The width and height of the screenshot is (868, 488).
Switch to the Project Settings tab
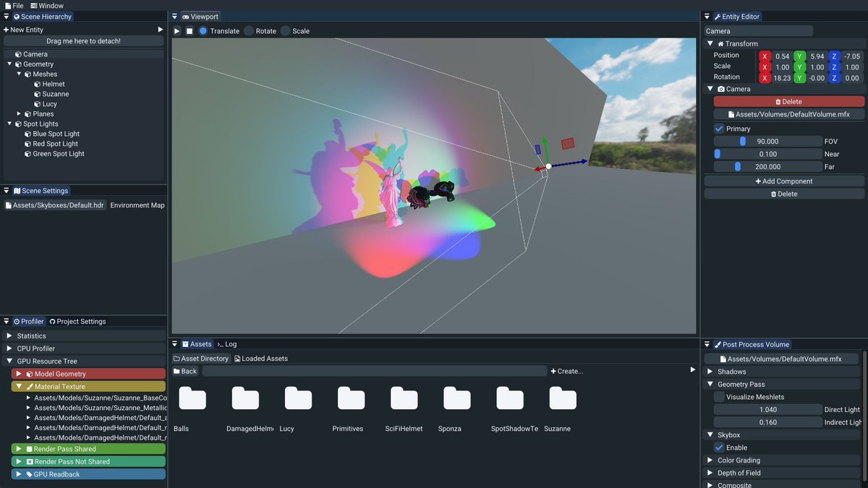(77, 322)
